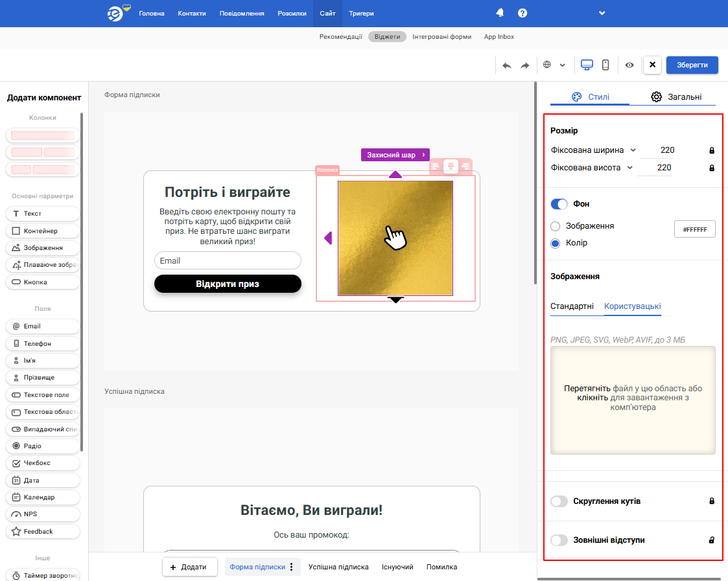Open Форма підписки three-dot menu
The height and width of the screenshot is (581, 728).
point(292,567)
